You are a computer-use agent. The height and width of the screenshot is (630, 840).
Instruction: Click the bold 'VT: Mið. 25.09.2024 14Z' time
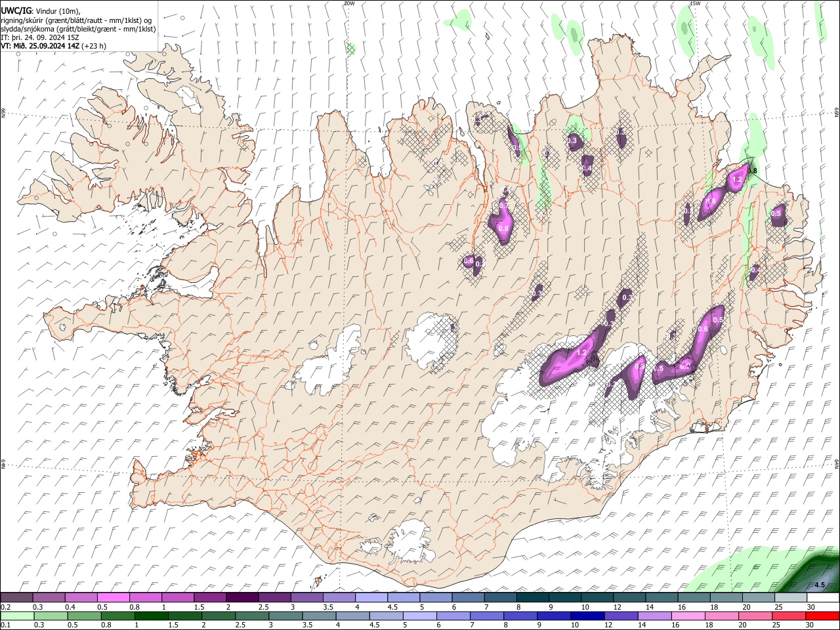pyautogui.click(x=40, y=46)
